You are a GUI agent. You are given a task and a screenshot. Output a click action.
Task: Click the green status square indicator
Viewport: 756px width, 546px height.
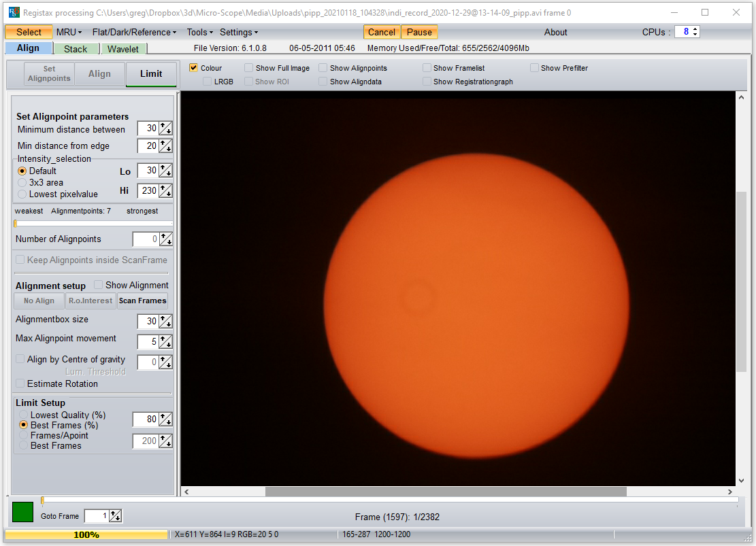22,512
